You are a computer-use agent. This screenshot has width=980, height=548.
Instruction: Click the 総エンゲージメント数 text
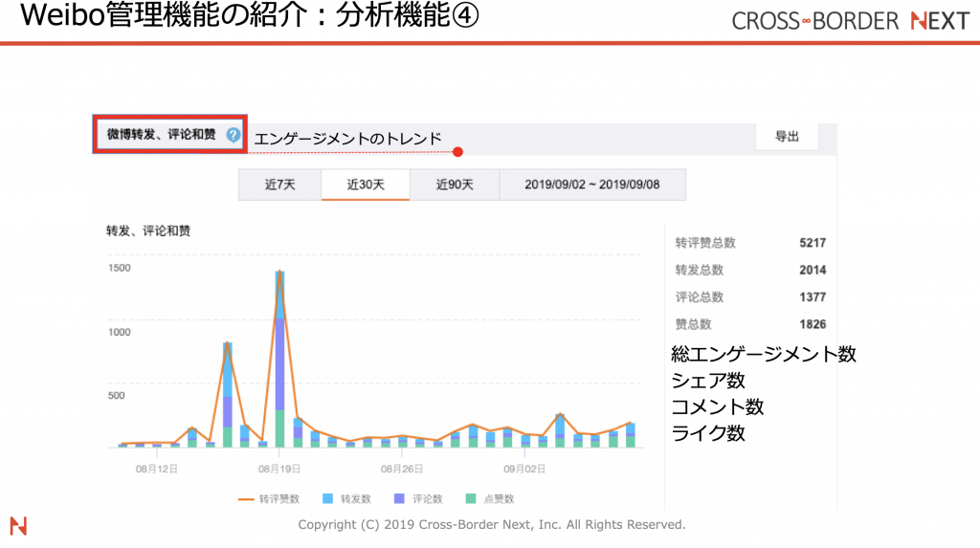coord(763,354)
